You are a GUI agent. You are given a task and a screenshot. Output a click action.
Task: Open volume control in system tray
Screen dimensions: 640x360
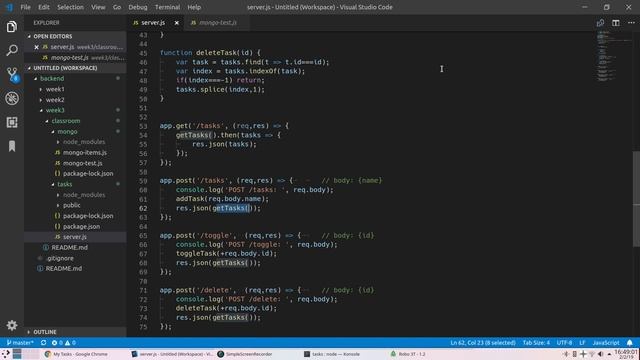(600, 354)
